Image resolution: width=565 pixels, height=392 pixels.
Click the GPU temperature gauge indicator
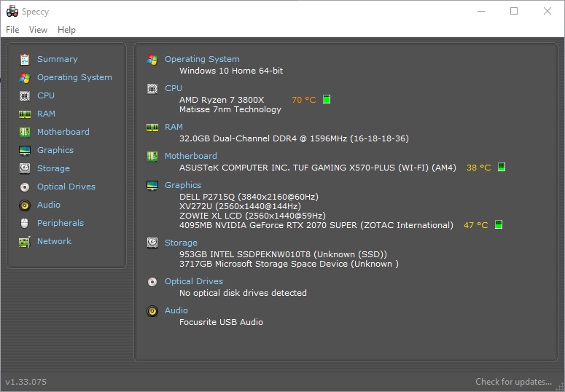pos(499,224)
